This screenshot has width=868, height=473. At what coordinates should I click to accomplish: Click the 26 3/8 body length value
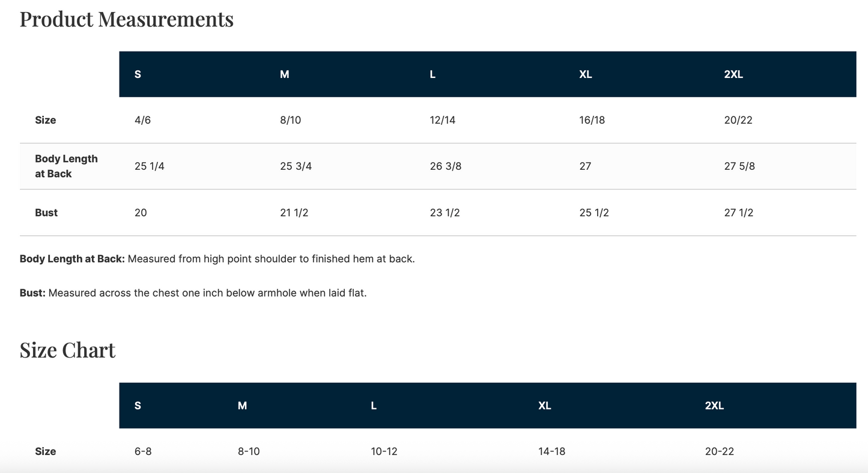446,166
